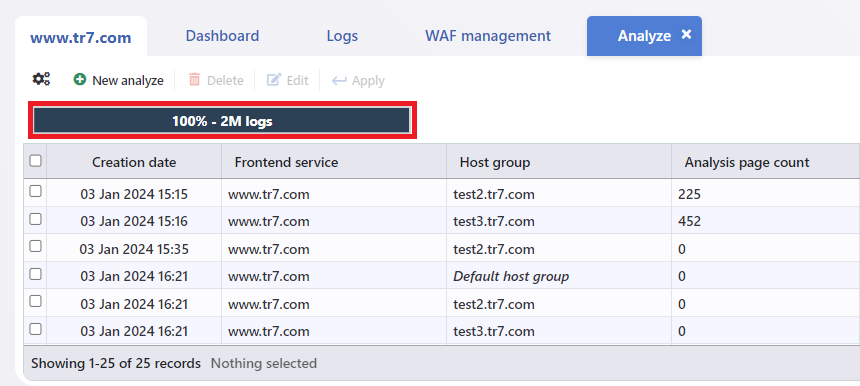Toggle the select-all checkbox in table header
Viewport: 860px width, 386px height.
pyautogui.click(x=35, y=161)
